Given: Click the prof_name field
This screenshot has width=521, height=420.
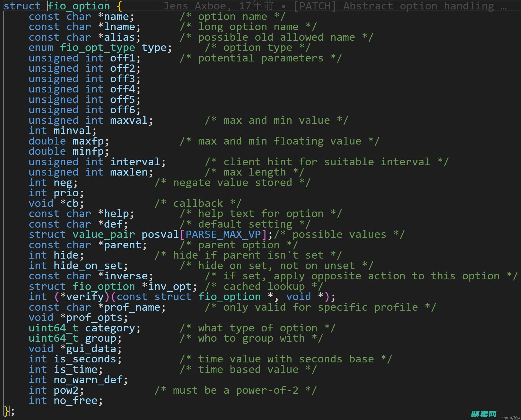Looking at the screenshot, I should 132,307.
